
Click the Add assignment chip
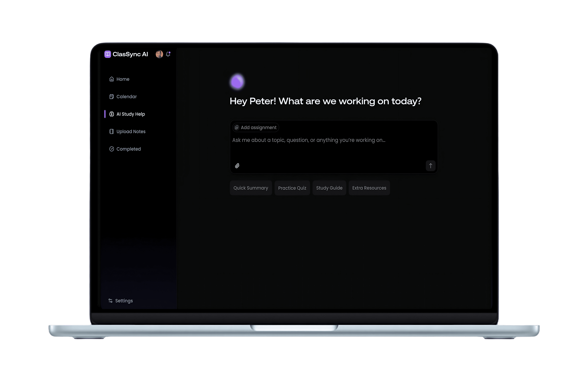tap(256, 127)
